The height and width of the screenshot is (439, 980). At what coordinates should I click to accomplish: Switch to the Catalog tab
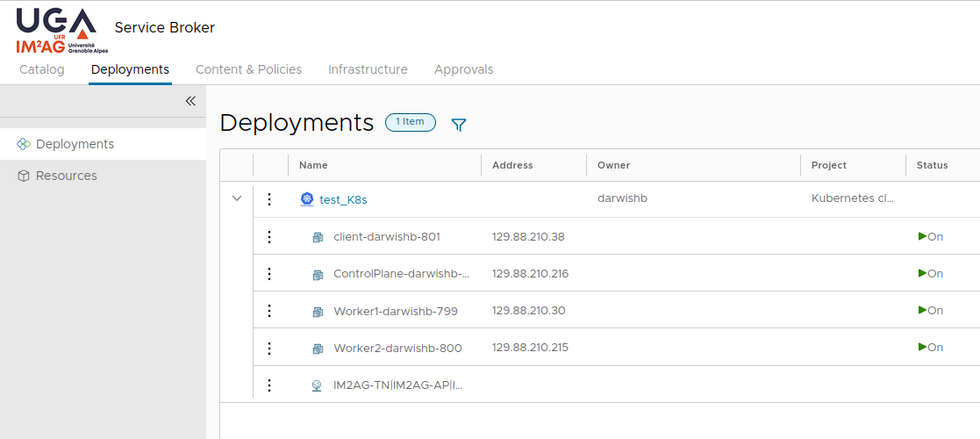[x=42, y=69]
